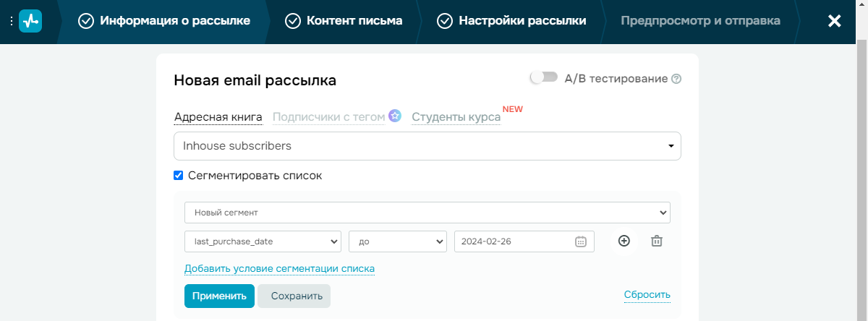Screen dimensions: 868x321
Task: Uncheck Сегментировать список checkbox
Action: pos(179,175)
